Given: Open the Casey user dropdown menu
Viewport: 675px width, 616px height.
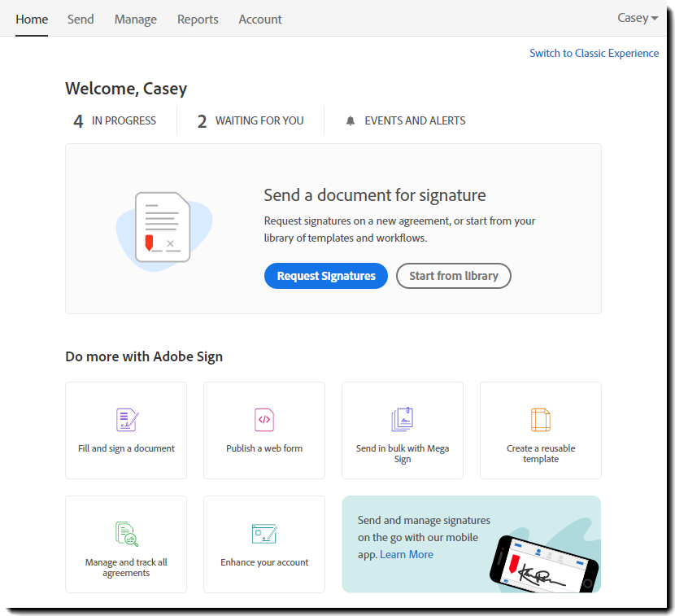Looking at the screenshot, I should (638, 18).
